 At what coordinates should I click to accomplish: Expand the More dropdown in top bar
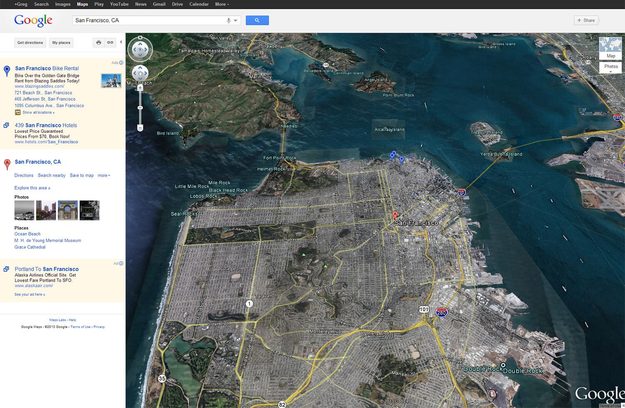tap(222, 4)
